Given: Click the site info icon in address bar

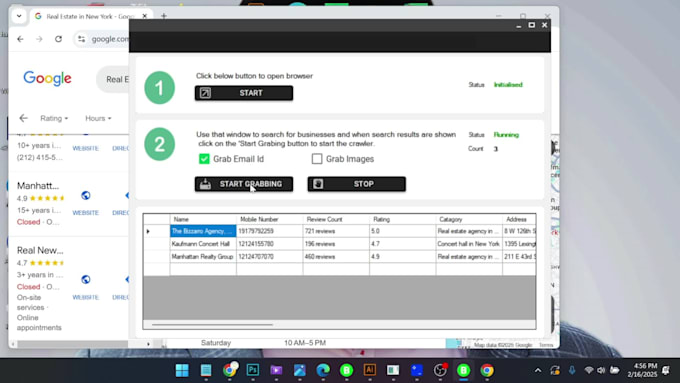Looking at the screenshot, I should coord(81,39).
